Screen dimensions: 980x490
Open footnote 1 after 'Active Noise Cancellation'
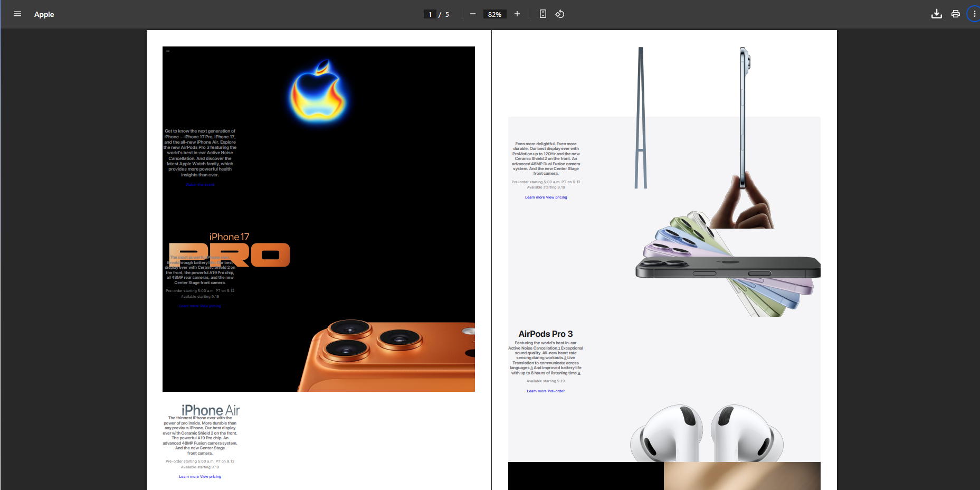(559, 348)
